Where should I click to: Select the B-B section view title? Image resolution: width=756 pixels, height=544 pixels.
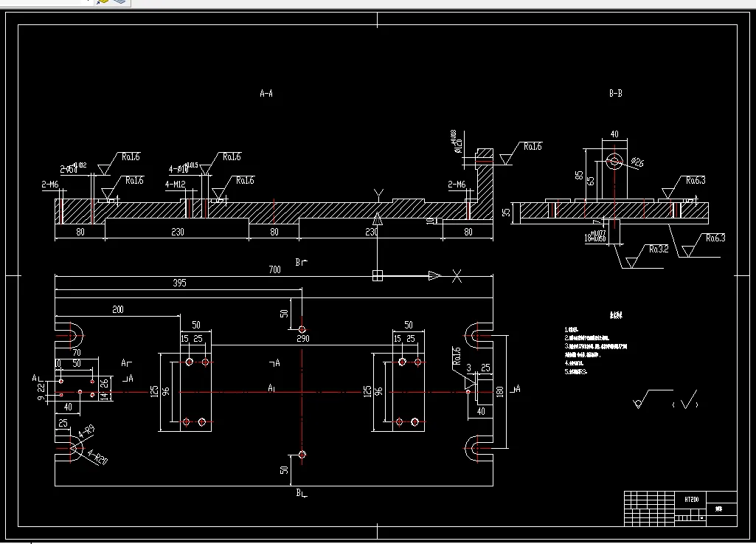[x=616, y=93]
